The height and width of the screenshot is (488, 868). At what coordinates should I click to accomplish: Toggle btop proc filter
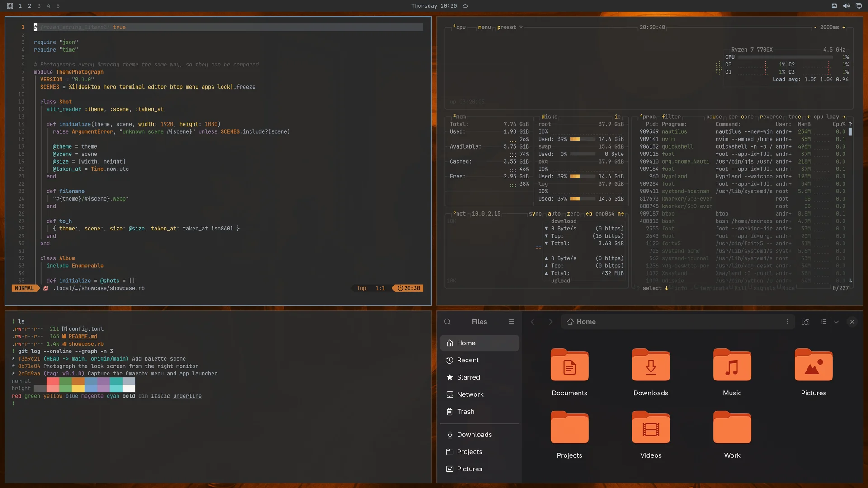tap(671, 117)
